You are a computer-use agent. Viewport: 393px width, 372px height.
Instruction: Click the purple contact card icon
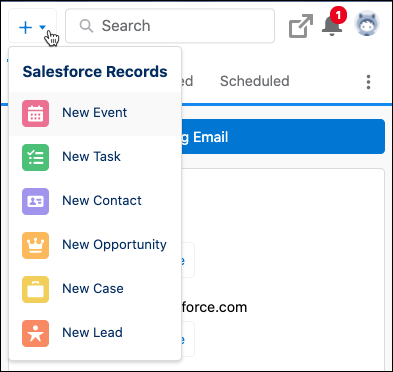pos(35,201)
